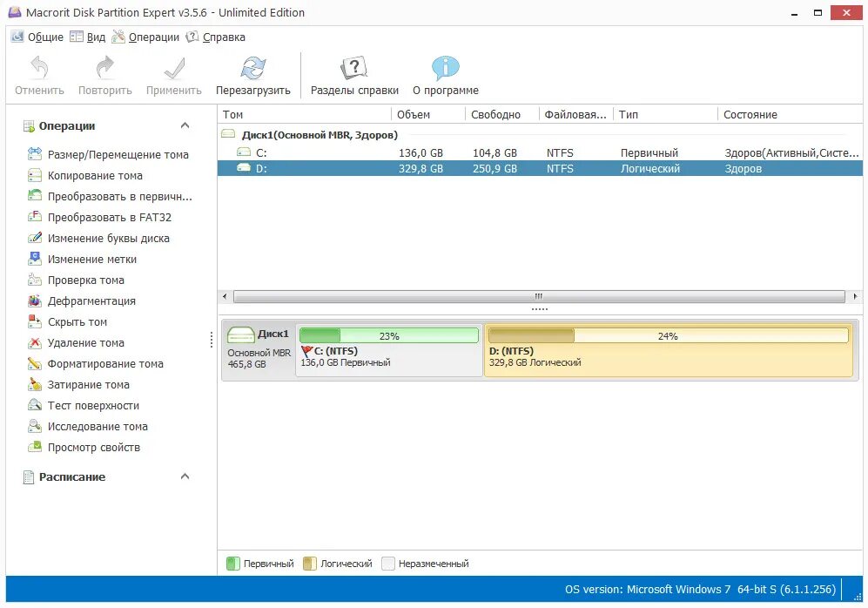Viewport: 868px width, 608px height.
Task: Sort the list by the Тип column header
Action: coord(665,114)
